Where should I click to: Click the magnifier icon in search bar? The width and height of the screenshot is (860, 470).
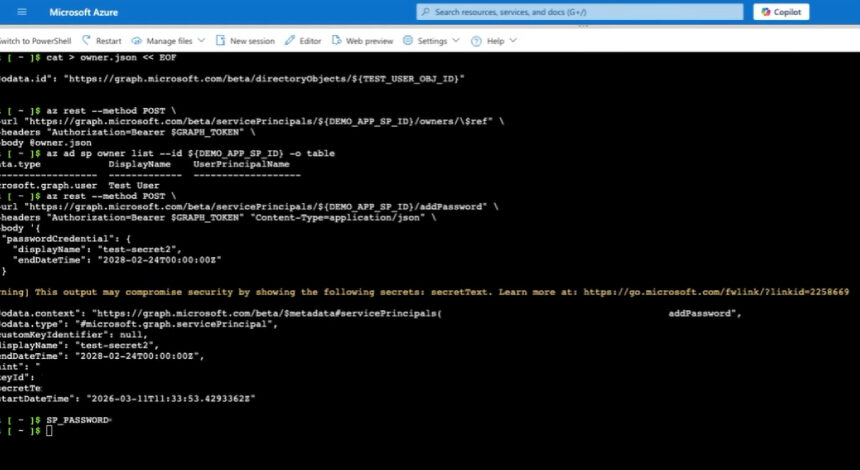[426, 12]
